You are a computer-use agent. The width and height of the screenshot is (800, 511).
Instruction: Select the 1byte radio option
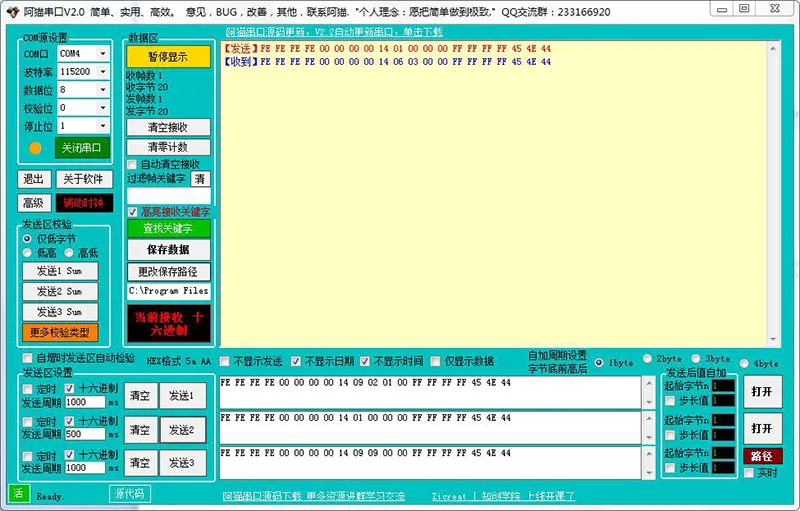tap(599, 363)
